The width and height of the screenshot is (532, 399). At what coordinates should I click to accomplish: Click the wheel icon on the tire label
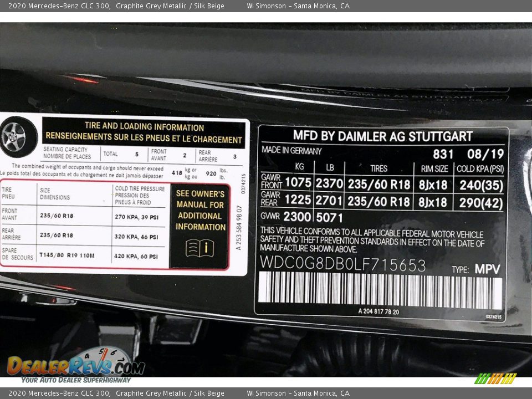coord(15,136)
